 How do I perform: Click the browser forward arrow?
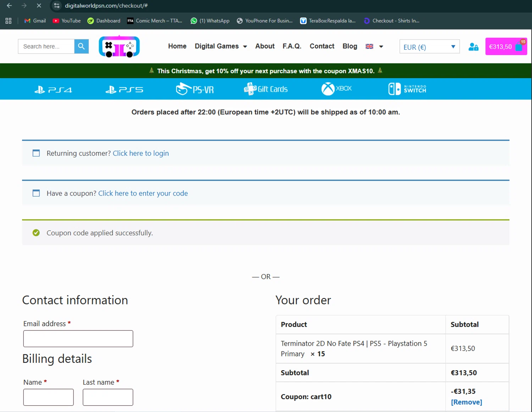(x=24, y=6)
